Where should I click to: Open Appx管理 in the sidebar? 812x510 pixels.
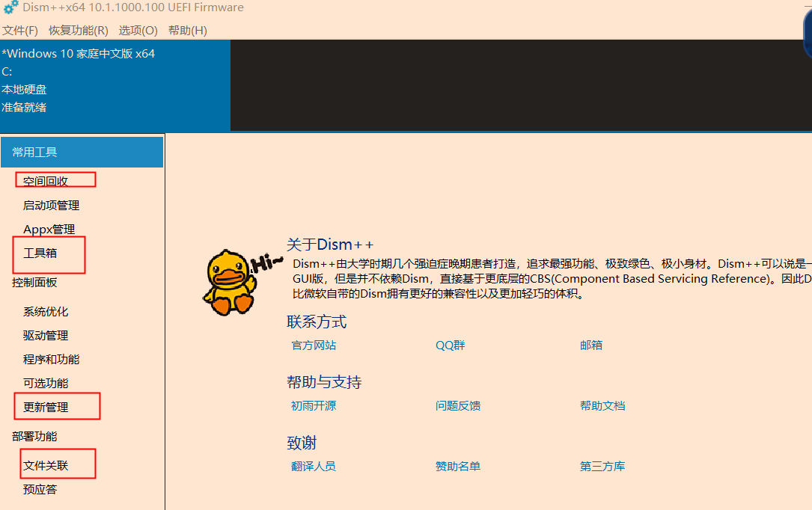click(49, 229)
